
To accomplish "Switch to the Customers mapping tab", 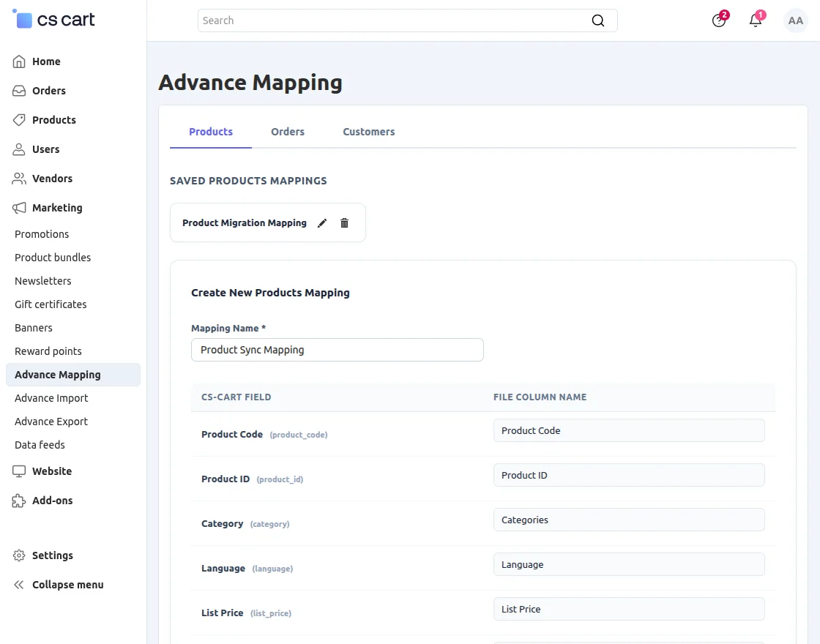I will (x=369, y=132).
